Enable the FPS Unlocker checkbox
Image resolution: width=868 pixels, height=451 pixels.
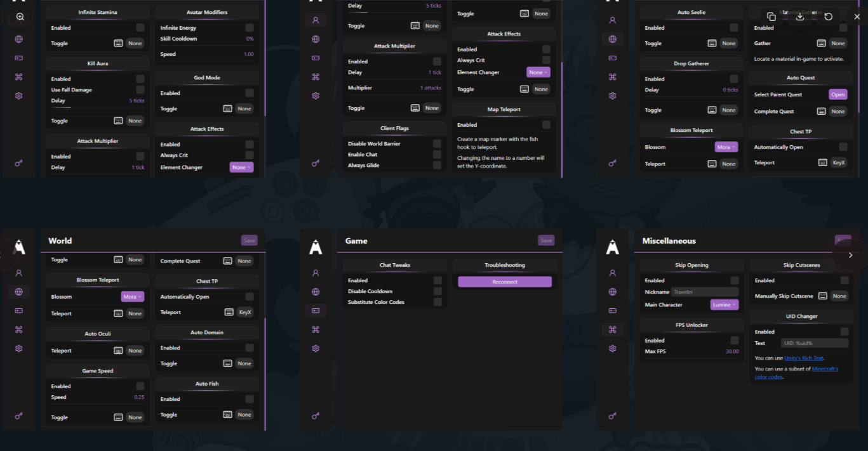point(734,341)
